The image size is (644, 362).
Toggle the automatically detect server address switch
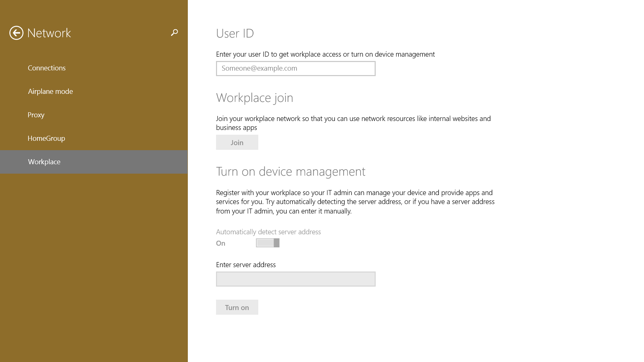click(x=268, y=243)
